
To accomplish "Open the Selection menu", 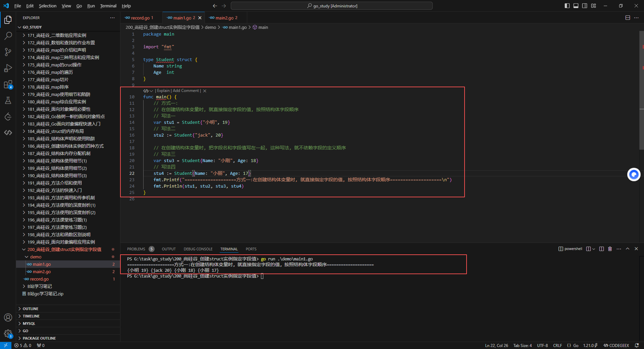I will pos(48,6).
